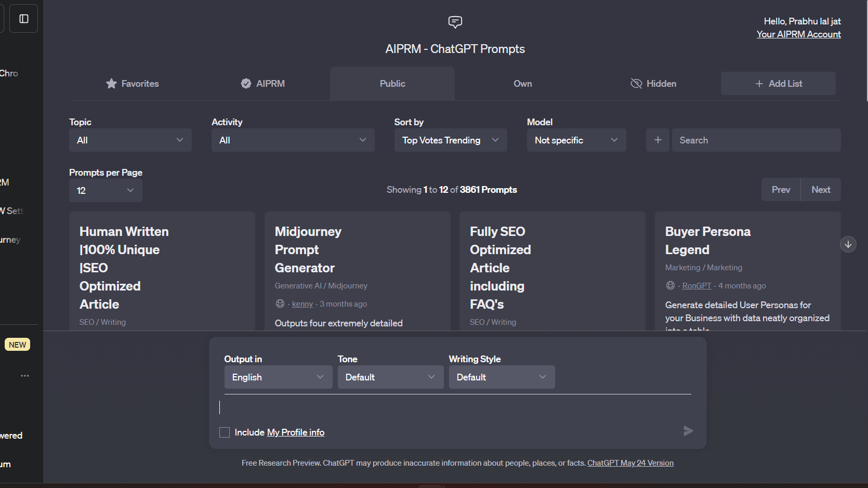
Task: Open the My Profile info link
Action: [295, 432]
